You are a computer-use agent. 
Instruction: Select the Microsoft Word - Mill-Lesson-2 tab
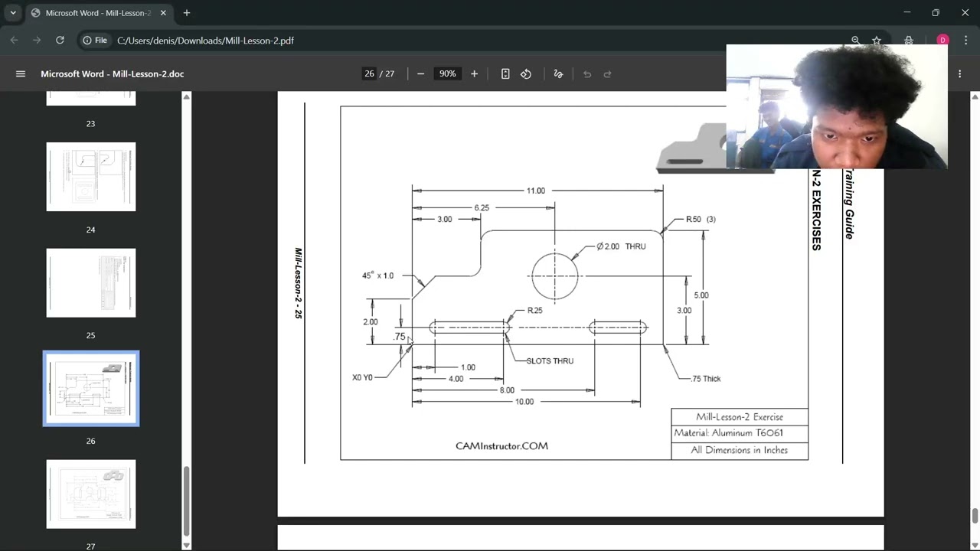point(99,13)
